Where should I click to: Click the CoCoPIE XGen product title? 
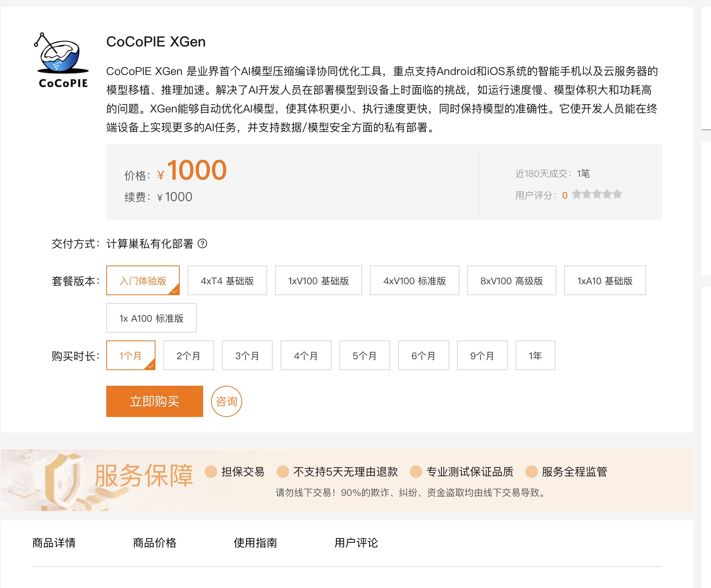click(x=156, y=42)
